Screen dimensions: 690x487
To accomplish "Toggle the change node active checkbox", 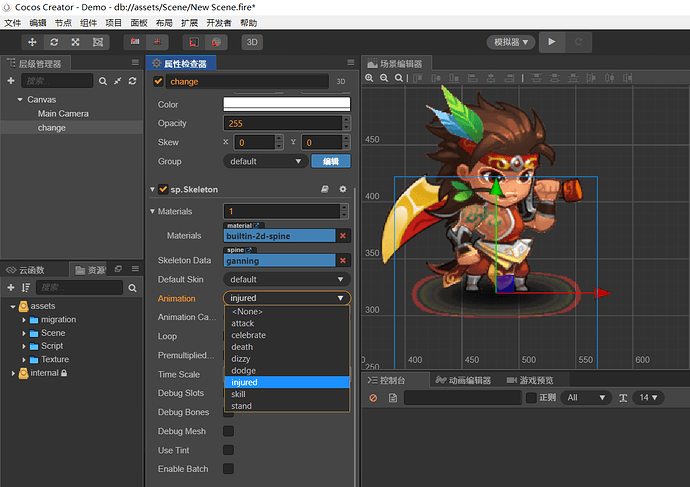I will pyautogui.click(x=158, y=81).
